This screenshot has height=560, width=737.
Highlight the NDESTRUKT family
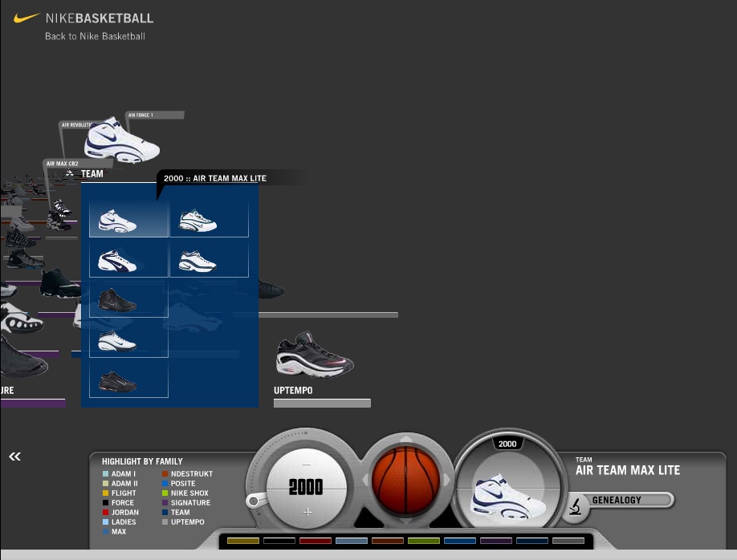click(x=188, y=473)
